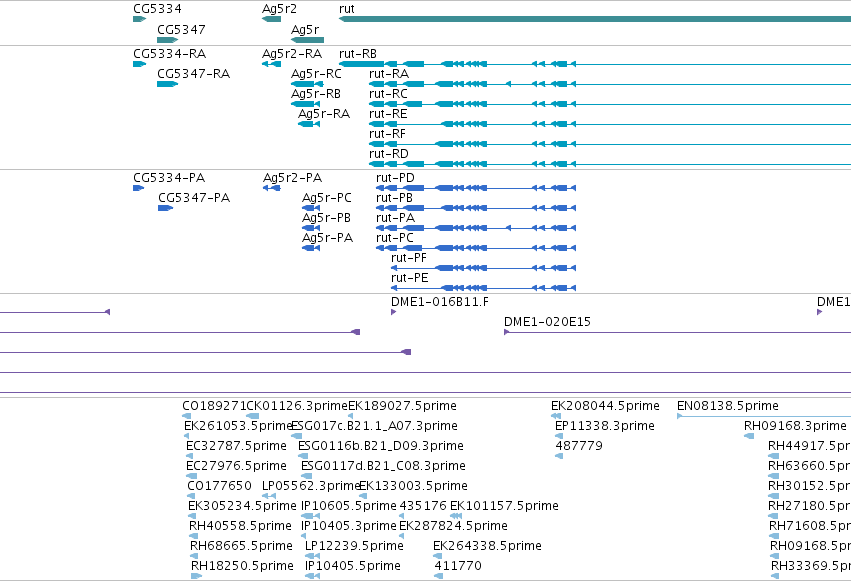Select the rut-PB protein
This screenshot has height=581, width=851.
[x=476, y=208]
